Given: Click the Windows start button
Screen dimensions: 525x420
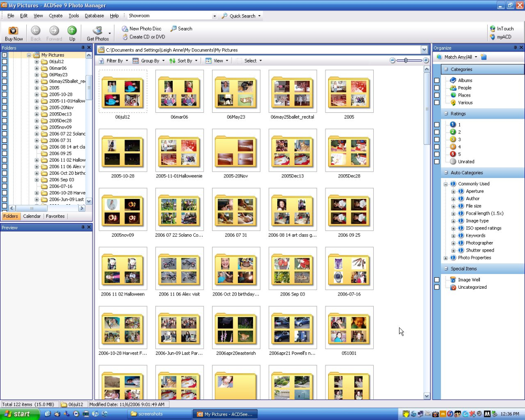Looking at the screenshot, I should coord(19,414).
